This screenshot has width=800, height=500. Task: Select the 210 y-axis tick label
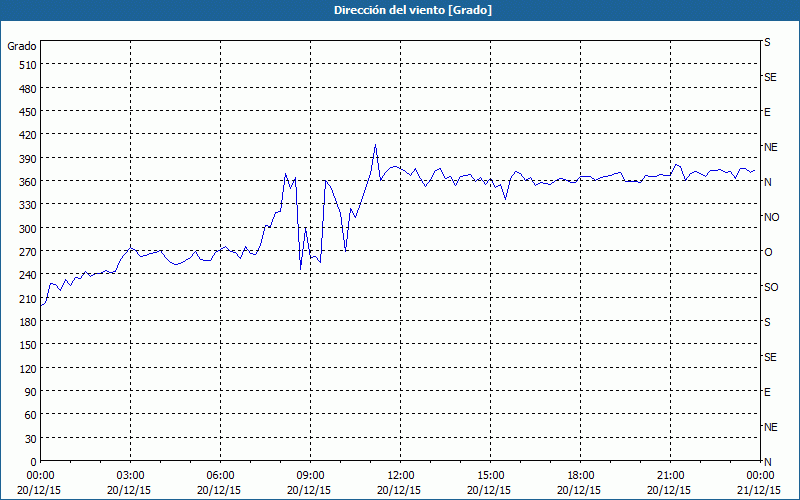pyautogui.click(x=28, y=299)
